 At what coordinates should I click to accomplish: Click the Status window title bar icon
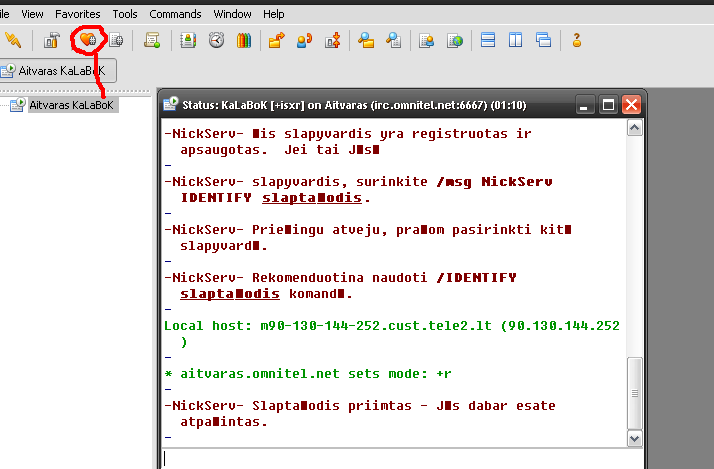click(171, 104)
